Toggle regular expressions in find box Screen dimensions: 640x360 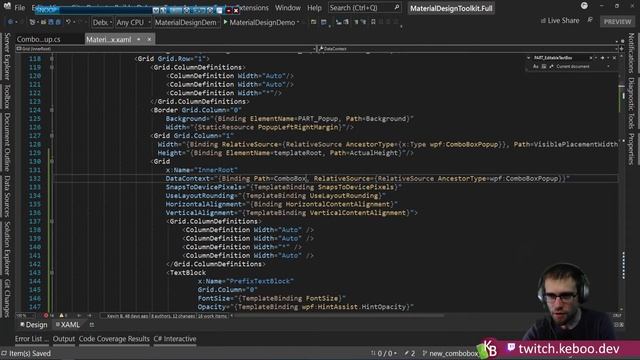551,67
